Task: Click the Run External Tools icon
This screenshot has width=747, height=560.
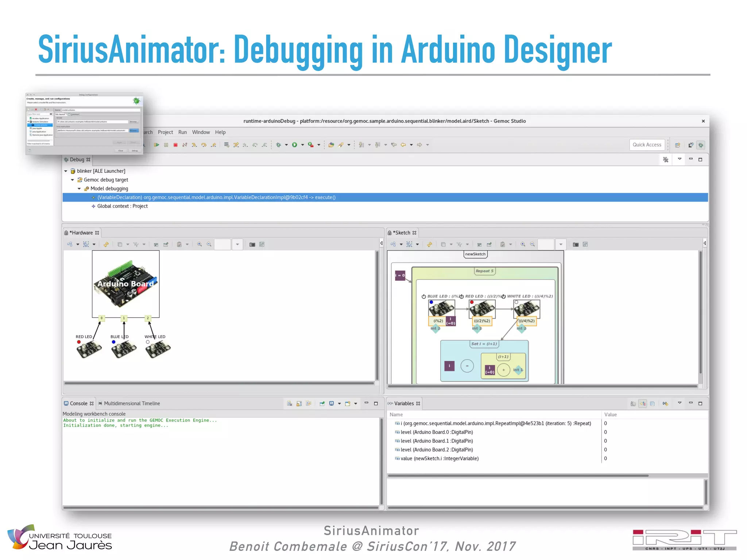Action: coord(311,145)
